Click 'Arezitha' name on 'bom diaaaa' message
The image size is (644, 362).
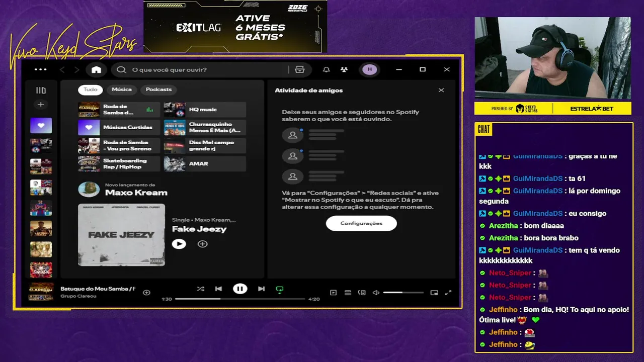503,226
